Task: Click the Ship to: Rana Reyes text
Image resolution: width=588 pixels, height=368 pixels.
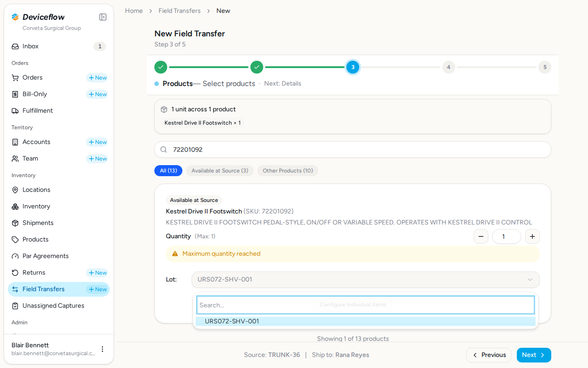Action: pos(340,355)
